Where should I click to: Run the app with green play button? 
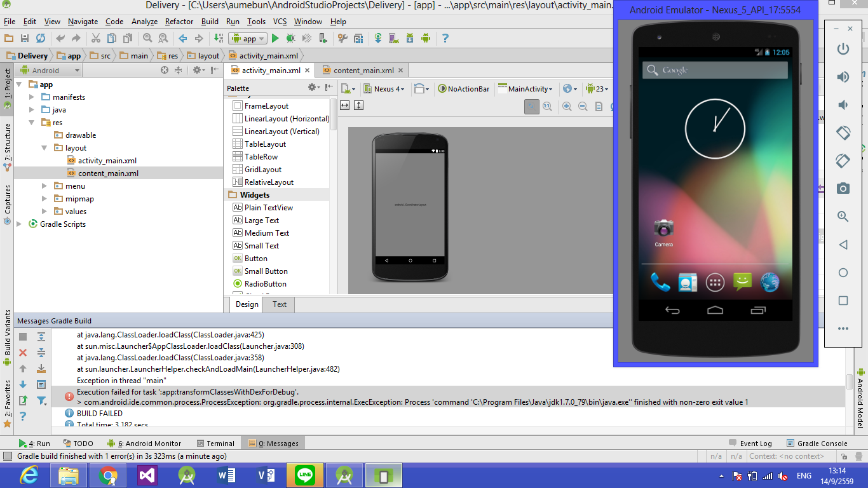(275, 38)
